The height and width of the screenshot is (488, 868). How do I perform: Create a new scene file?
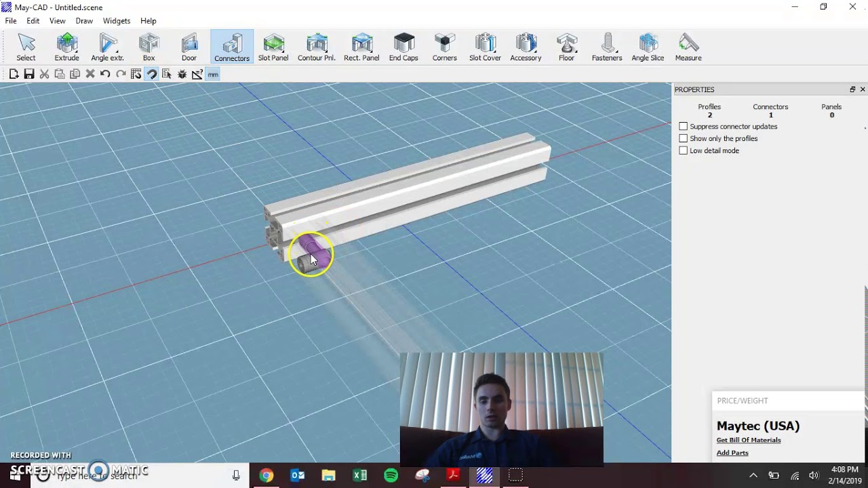[14, 74]
